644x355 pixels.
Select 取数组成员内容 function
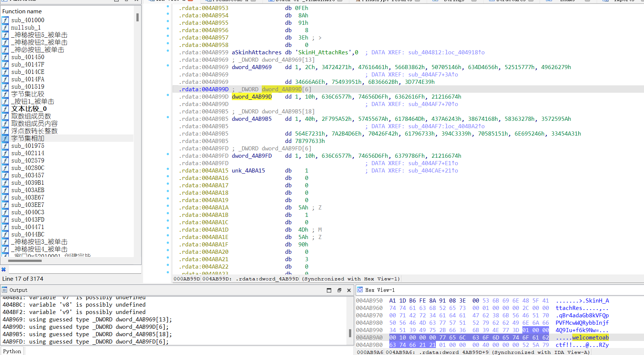pos(34,124)
